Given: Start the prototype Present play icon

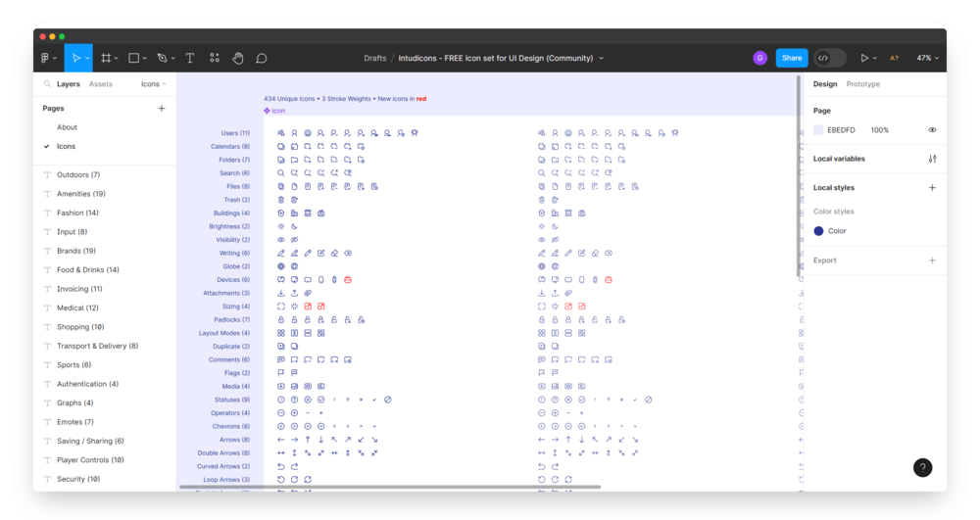Looking at the screenshot, I should 864,58.
